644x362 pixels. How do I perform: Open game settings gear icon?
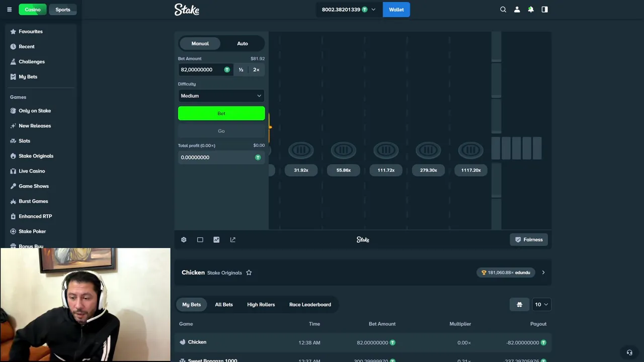[x=184, y=240]
